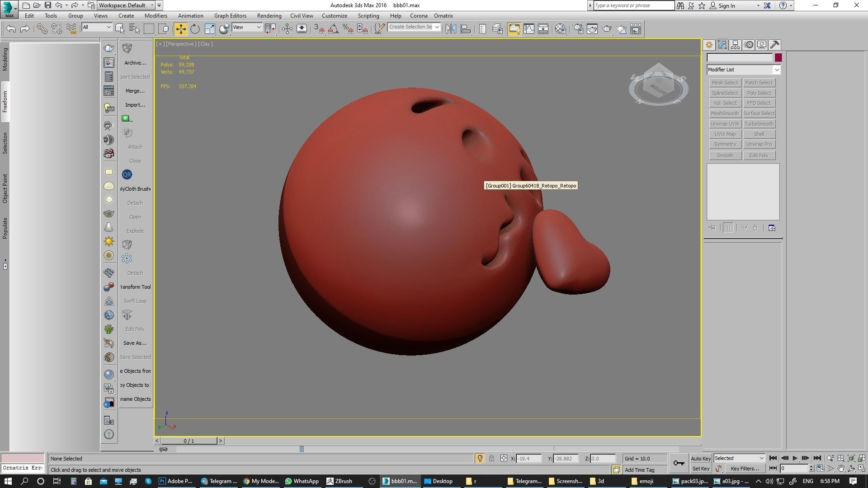
Task: Click the Undo arrow in the main toolbar
Action: coord(11,29)
